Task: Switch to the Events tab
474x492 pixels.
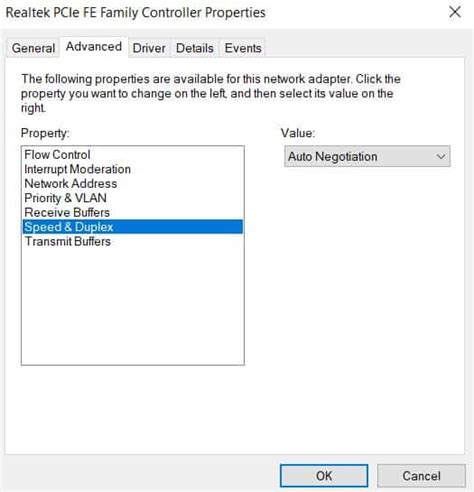Action: tap(243, 48)
